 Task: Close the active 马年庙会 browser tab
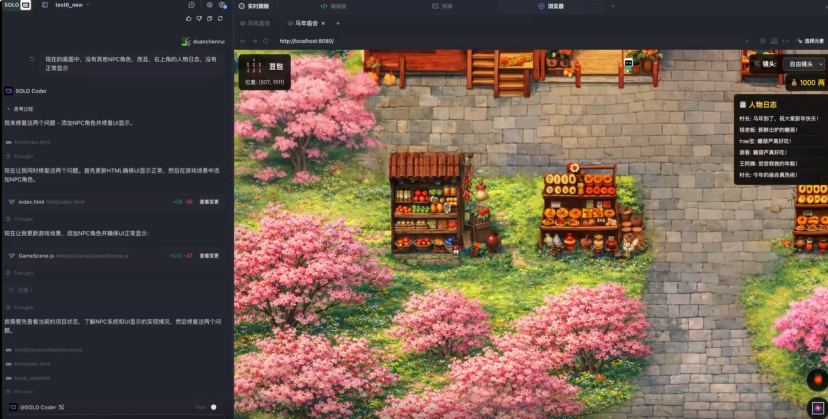coord(324,23)
